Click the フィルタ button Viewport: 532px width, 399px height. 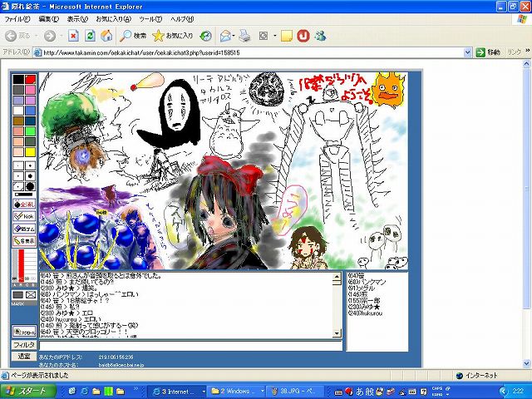coord(24,345)
